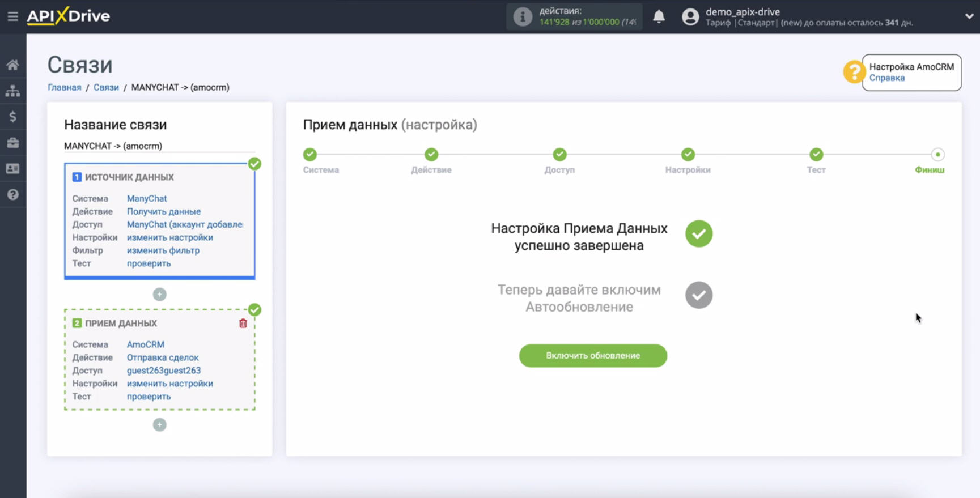The height and width of the screenshot is (498, 980).
Task: Go to Система wizard step
Action: (x=310, y=155)
